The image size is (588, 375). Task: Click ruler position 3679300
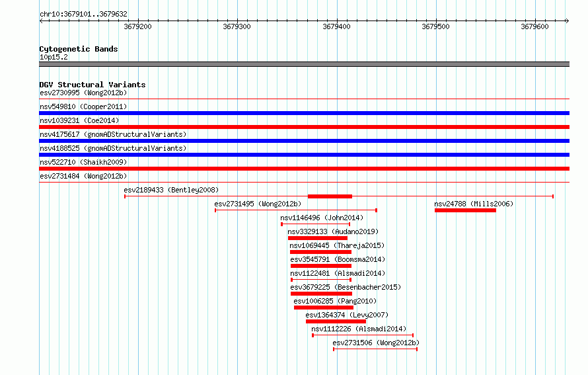[237, 26]
